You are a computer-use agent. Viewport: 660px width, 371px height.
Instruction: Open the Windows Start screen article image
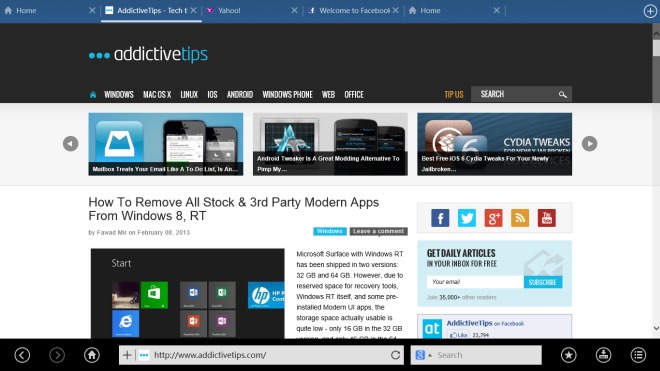[x=188, y=293]
